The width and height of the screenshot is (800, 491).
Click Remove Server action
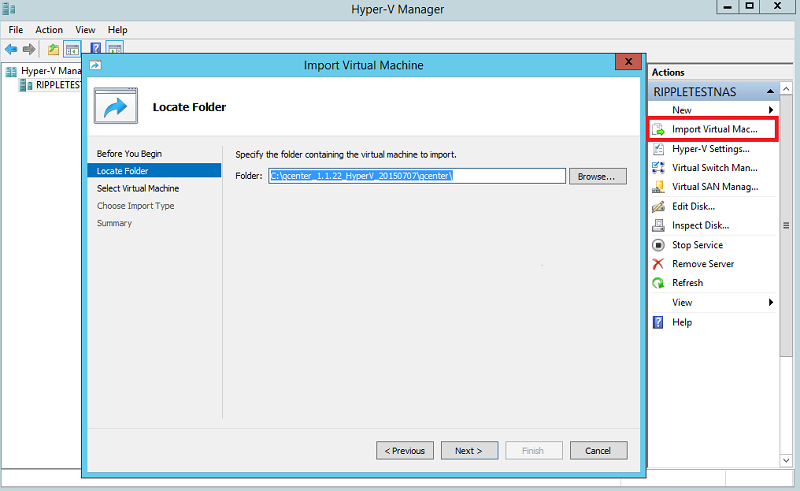tap(703, 264)
